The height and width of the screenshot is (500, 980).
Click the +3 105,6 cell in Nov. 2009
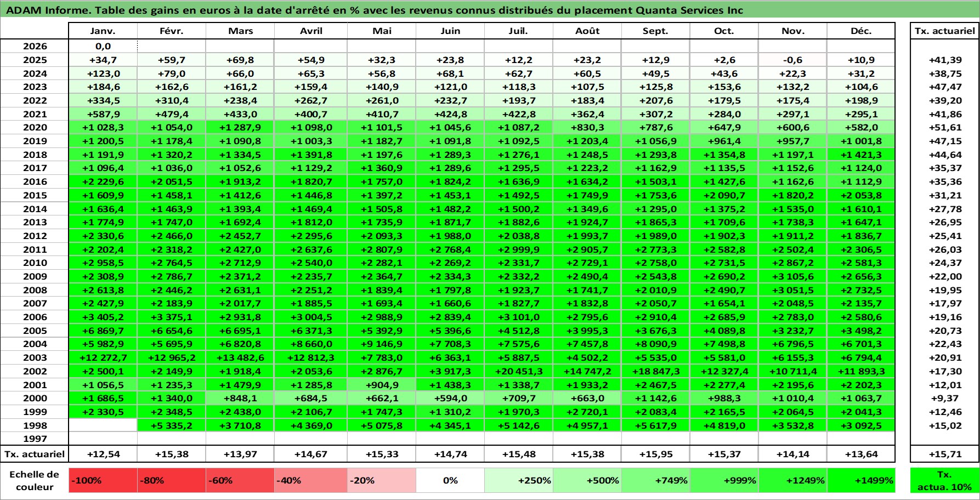[x=793, y=276]
